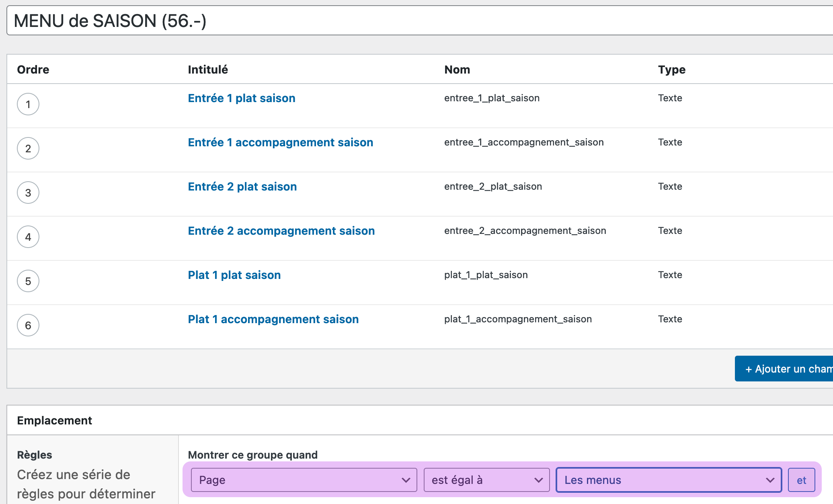Click order handle number 2
The image size is (833, 504).
tap(28, 149)
